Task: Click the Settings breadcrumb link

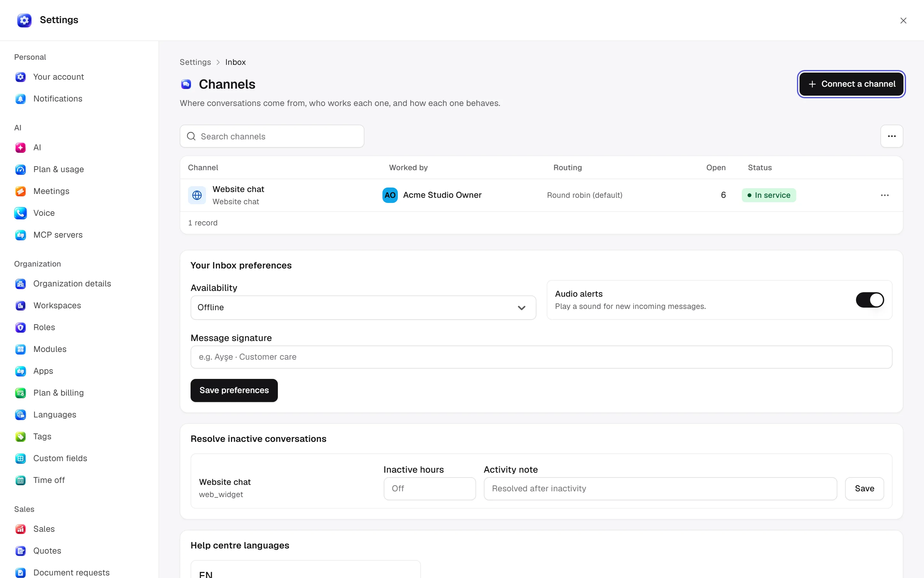Action: tap(195, 62)
